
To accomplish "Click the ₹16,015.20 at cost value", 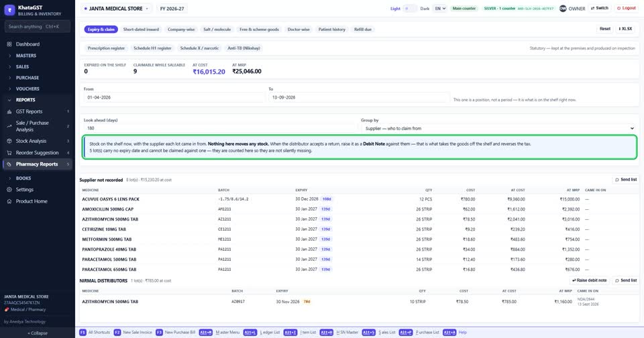I will click(209, 72).
